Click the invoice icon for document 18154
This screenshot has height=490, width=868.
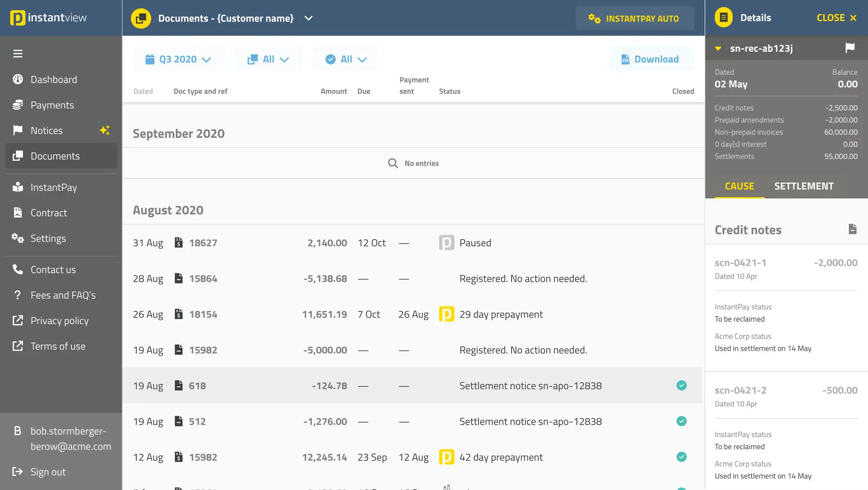pos(179,314)
